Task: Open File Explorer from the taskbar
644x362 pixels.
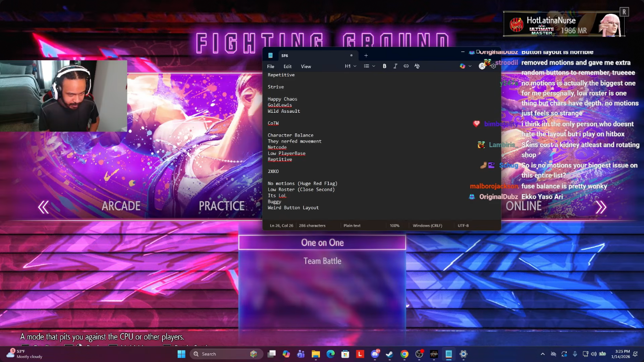Action: click(316, 354)
